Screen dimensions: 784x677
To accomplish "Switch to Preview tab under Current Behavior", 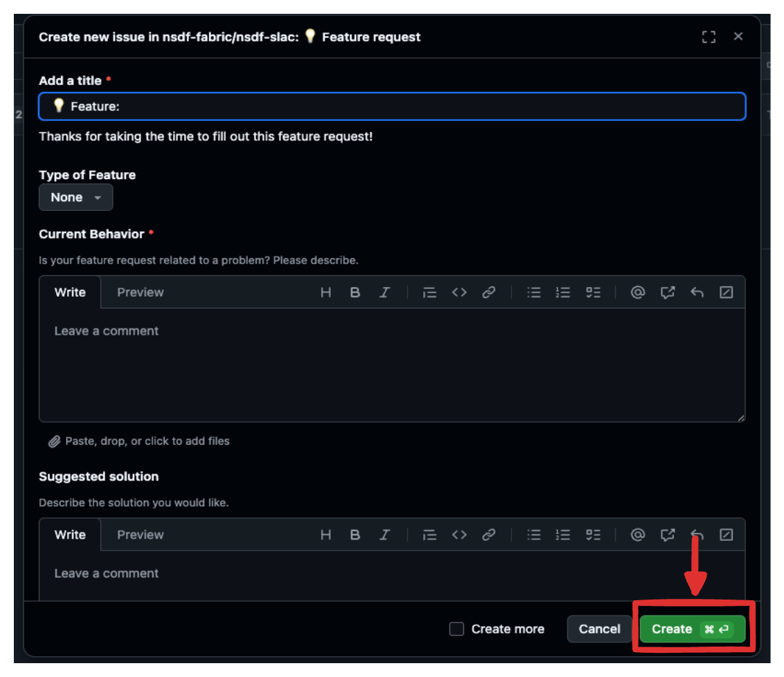I will [140, 293].
